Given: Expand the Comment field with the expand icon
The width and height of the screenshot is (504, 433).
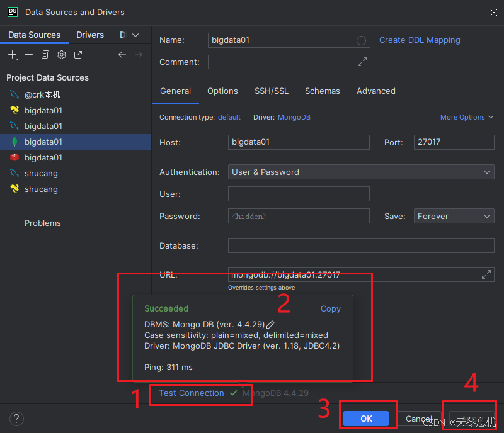Looking at the screenshot, I should [362, 62].
